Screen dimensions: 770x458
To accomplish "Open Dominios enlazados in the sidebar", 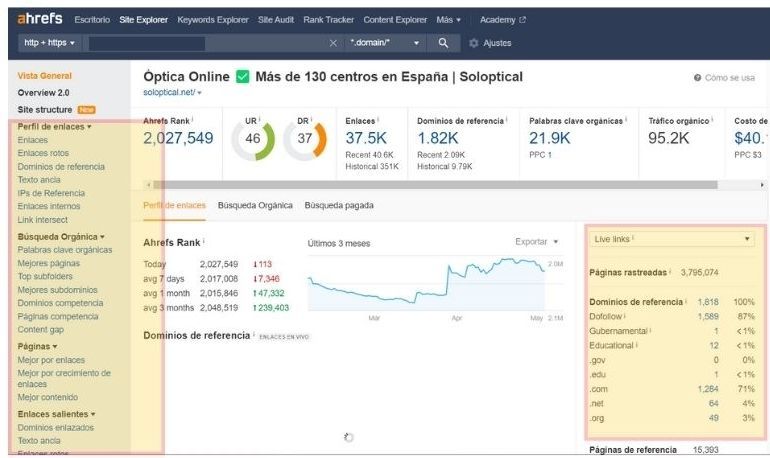I will (x=55, y=428).
